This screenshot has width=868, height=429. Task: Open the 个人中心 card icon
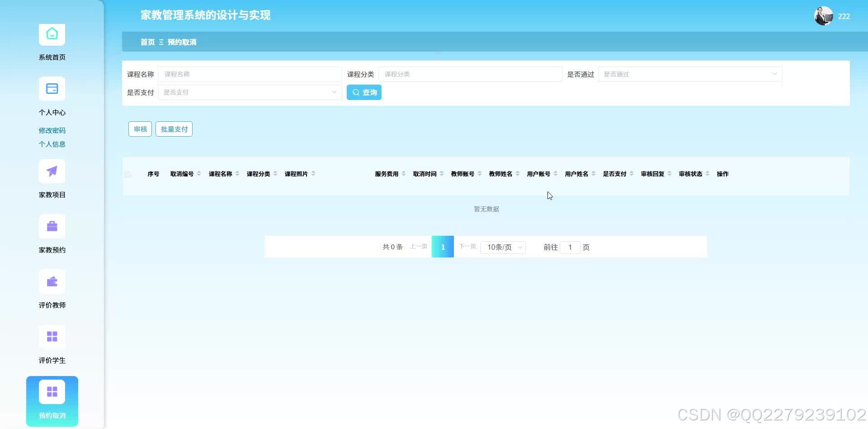point(52,89)
